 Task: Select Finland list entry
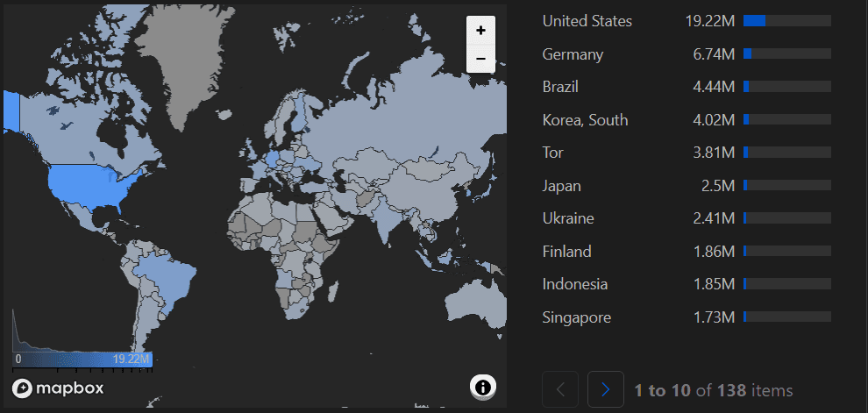tap(566, 252)
